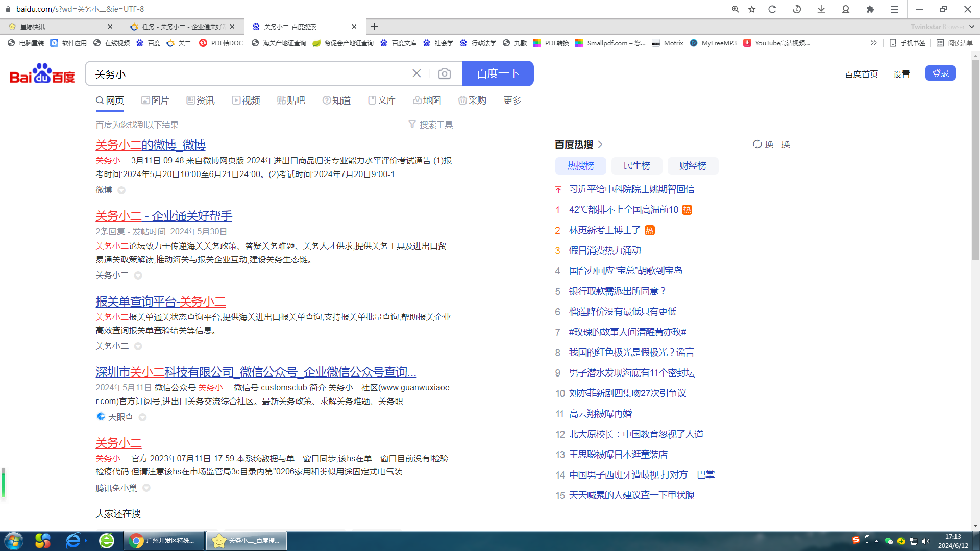Viewport: 980px width, 551px height.
Task: Expand 更多 search categories
Action: click(x=512, y=101)
